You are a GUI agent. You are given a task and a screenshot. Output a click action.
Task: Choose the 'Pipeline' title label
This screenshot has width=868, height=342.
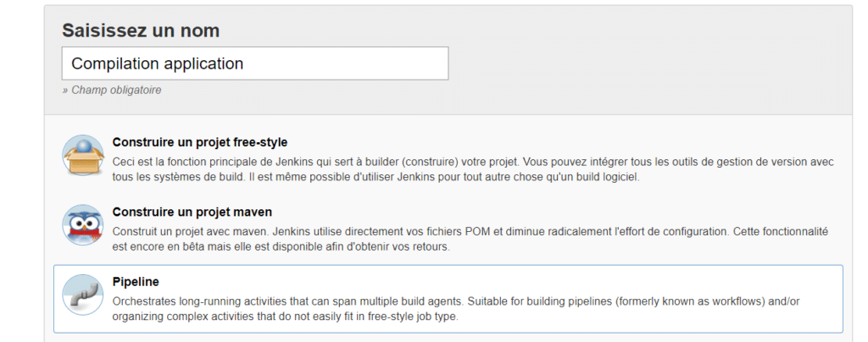point(136,282)
